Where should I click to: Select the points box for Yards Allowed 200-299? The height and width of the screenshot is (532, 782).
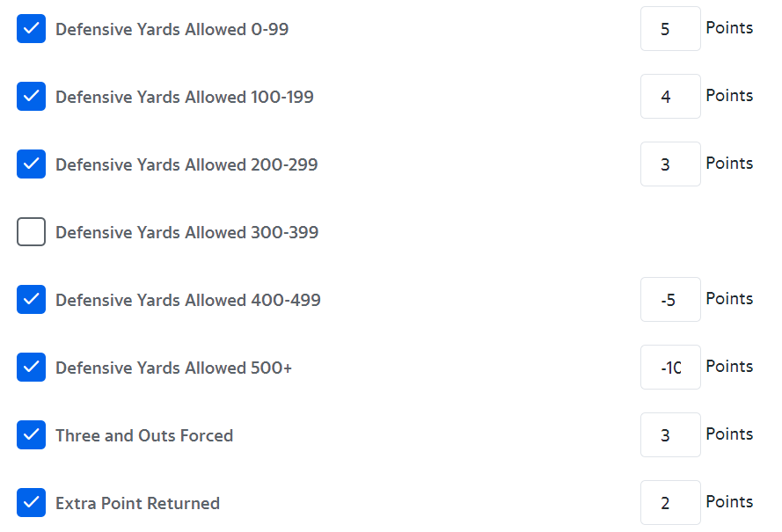click(x=670, y=164)
